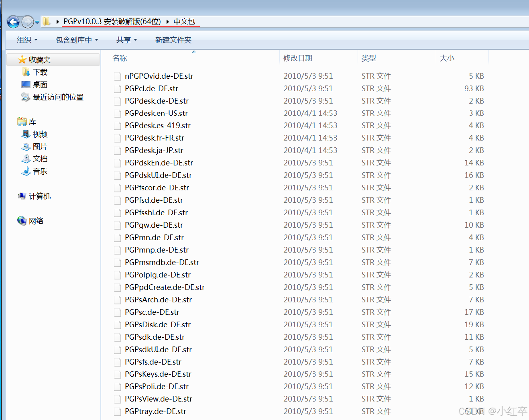This screenshot has width=529, height=420.
Task: Click file icon of PGPfscor.de-DE.str
Action: (x=117, y=188)
